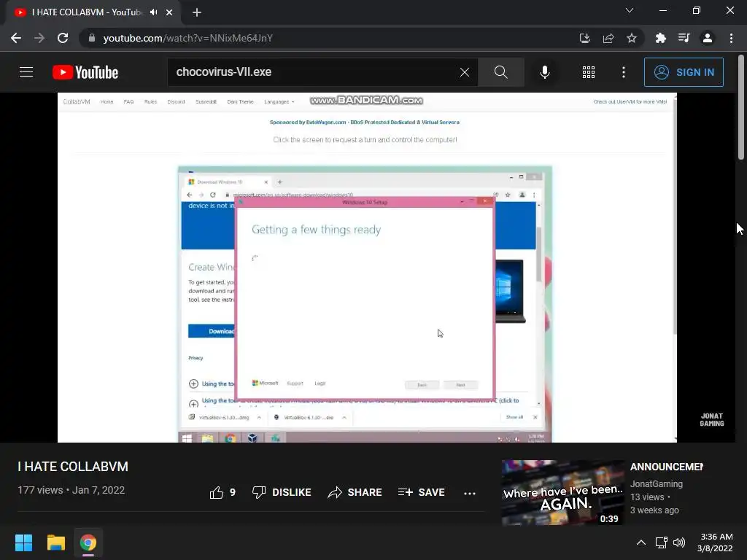Open more actions ellipsis under video
747x560 pixels.
(x=470, y=494)
